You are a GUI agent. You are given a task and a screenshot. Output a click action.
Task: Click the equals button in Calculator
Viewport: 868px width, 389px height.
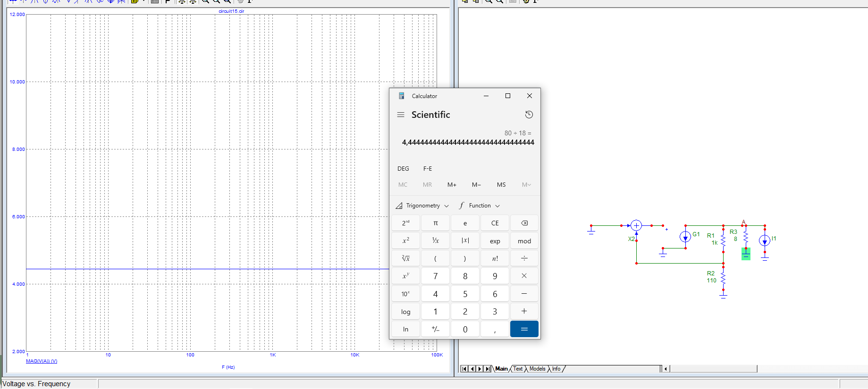pos(524,329)
